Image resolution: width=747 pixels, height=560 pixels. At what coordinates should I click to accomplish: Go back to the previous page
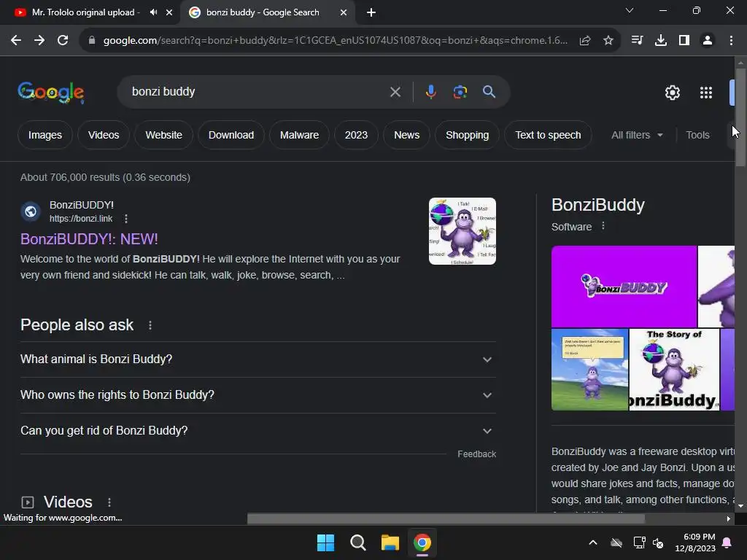pos(16,41)
